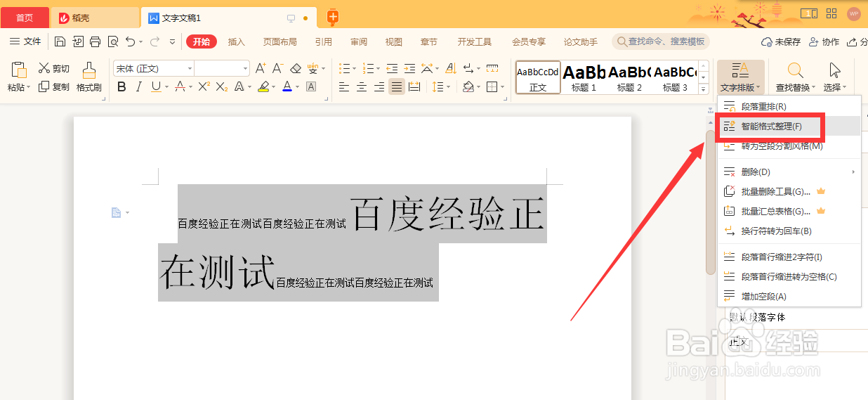Choose the 正文 style

pyautogui.click(x=538, y=77)
